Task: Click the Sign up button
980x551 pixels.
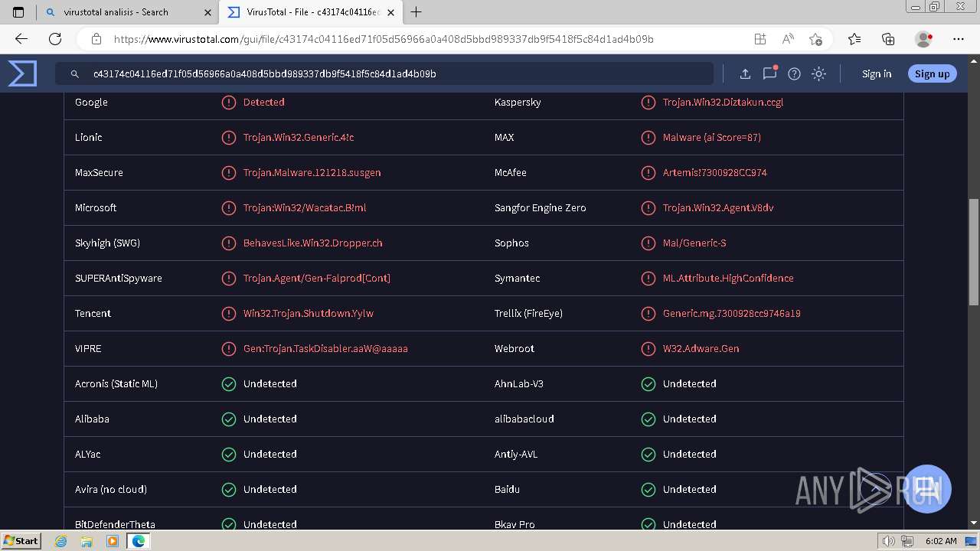Action: (932, 74)
